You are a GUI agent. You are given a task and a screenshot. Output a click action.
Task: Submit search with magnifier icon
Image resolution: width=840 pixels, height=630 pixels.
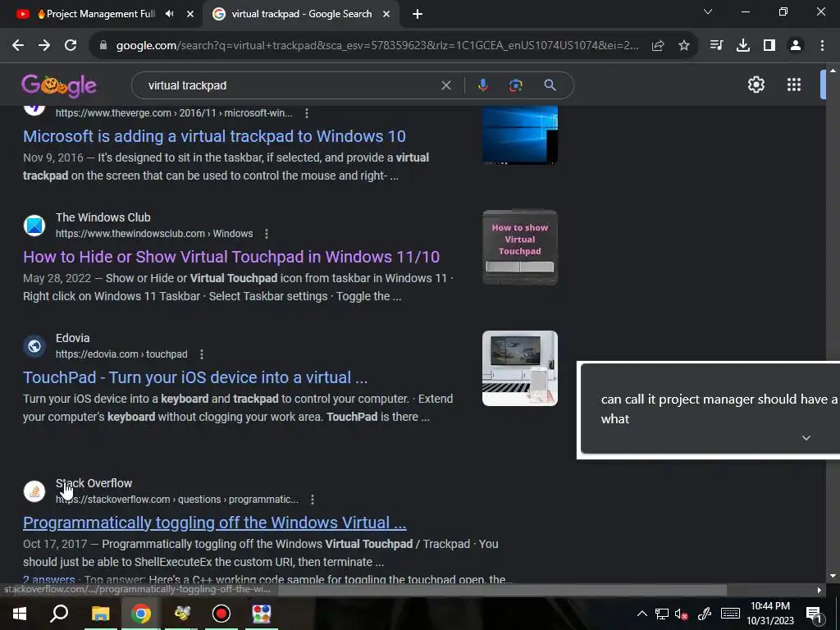click(x=550, y=85)
